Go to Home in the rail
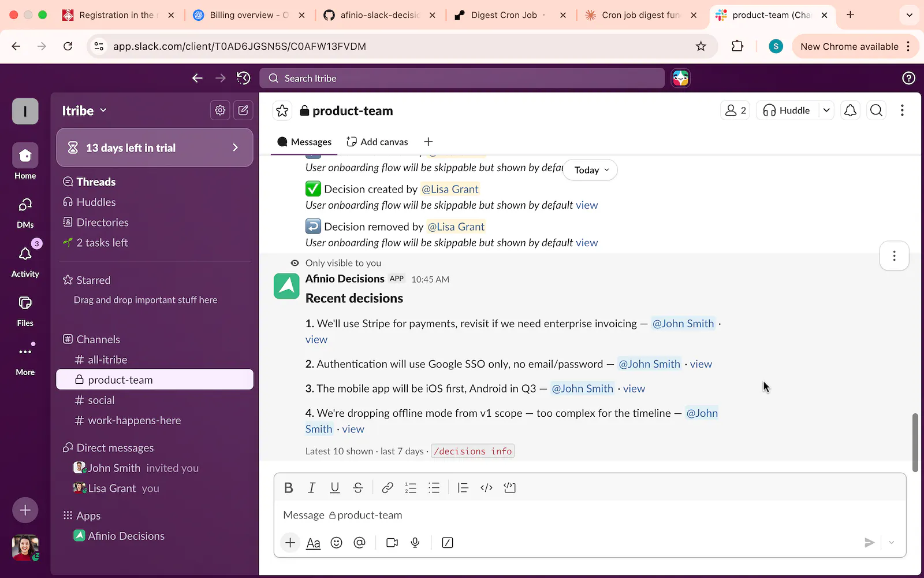The width and height of the screenshot is (924, 578). tap(25, 161)
